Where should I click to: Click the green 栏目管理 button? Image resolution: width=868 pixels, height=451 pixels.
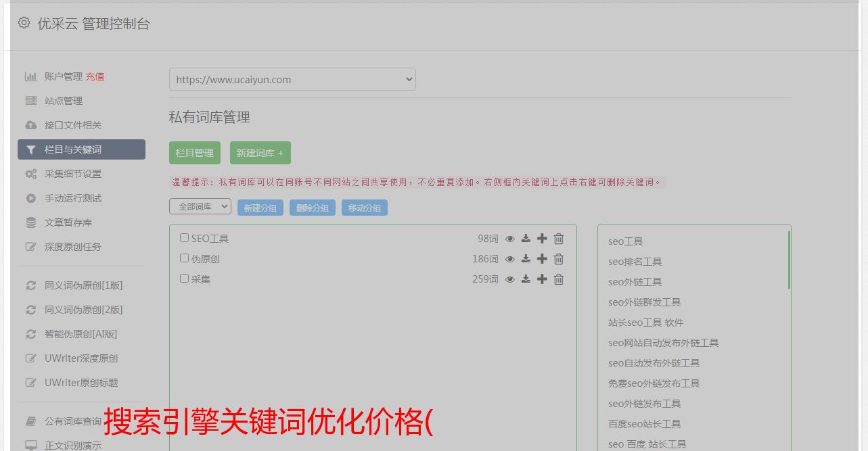pyautogui.click(x=194, y=153)
